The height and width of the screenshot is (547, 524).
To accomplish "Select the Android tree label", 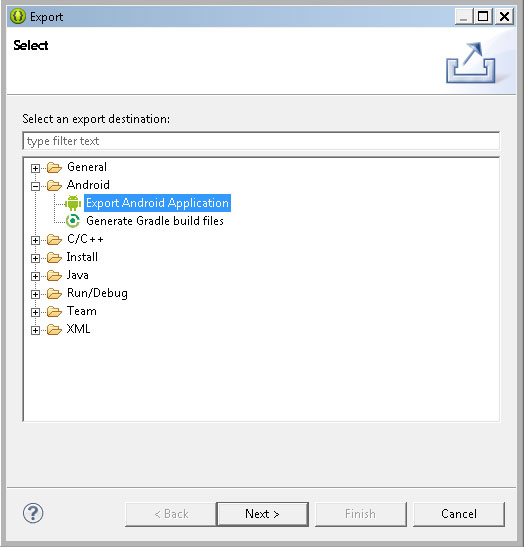I will (x=88, y=185).
